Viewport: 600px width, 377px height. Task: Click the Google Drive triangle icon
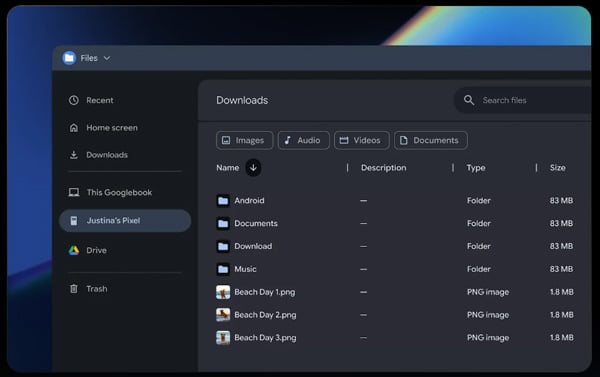click(x=74, y=250)
